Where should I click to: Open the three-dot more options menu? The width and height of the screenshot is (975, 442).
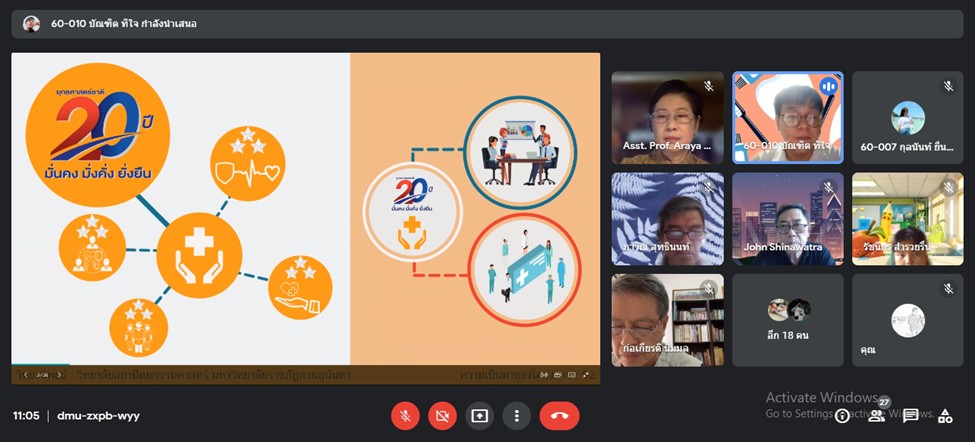click(x=516, y=415)
